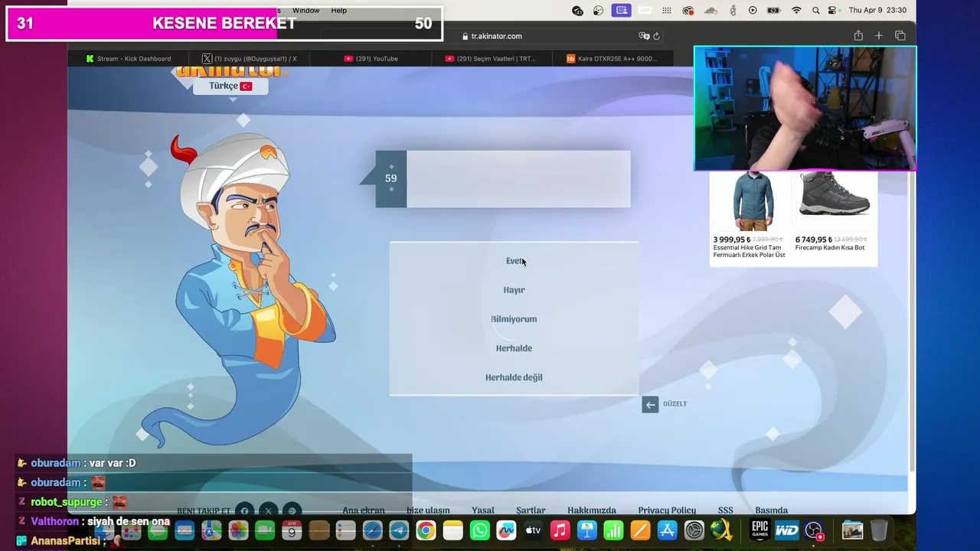The image size is (980, 551).
Task: Open Music app in the dock
Action: click(x=560, y=530)
